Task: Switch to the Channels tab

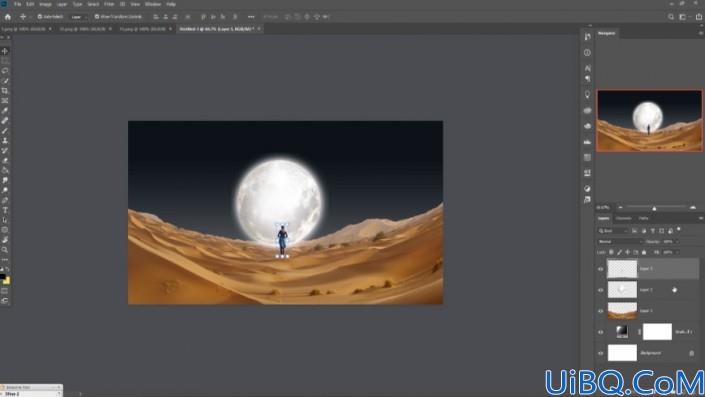Action: [x=624, y=218]
